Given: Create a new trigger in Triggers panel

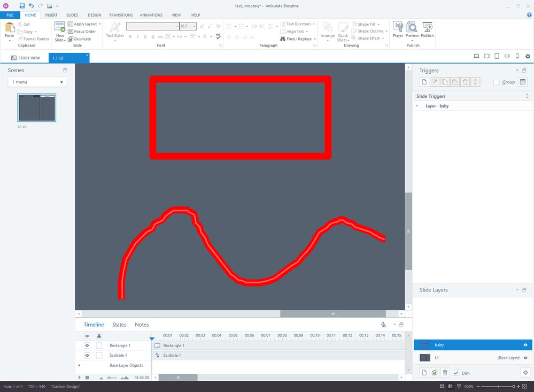Looking at the screenshot, I should click(424, 82).
